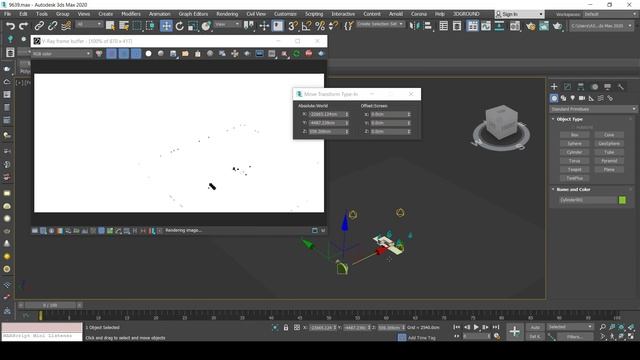Open the Key Filters Selected dropdown
Screen dimensions: 640x360
pos(569,327)
